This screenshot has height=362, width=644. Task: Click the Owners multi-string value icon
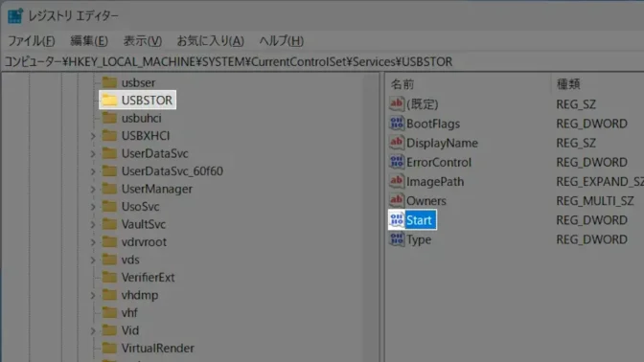(397, 200)
